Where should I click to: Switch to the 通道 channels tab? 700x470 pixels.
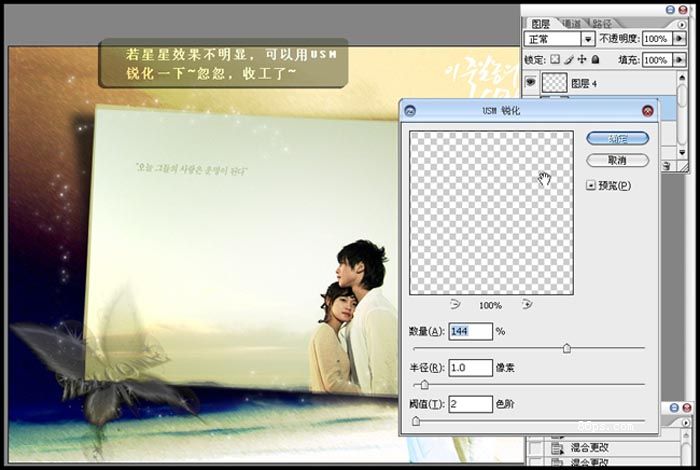[x=571, y=24]
